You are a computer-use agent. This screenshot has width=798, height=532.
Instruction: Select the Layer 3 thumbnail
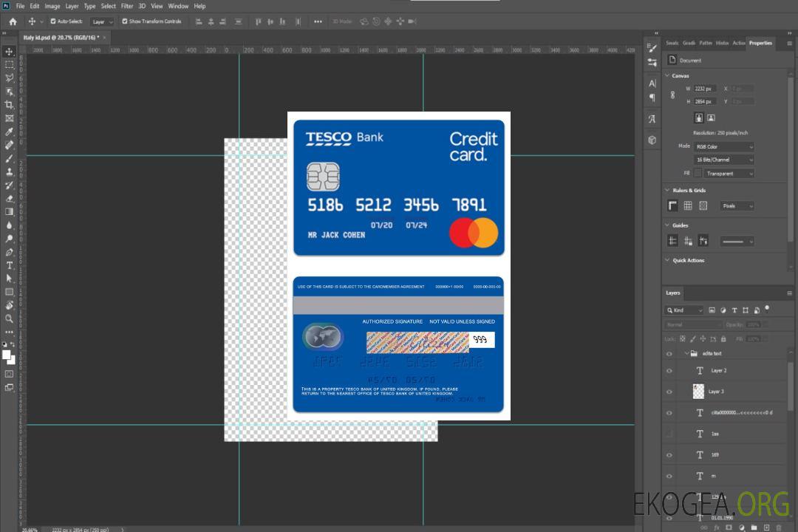pyautogui.click(x=699, y=392)
